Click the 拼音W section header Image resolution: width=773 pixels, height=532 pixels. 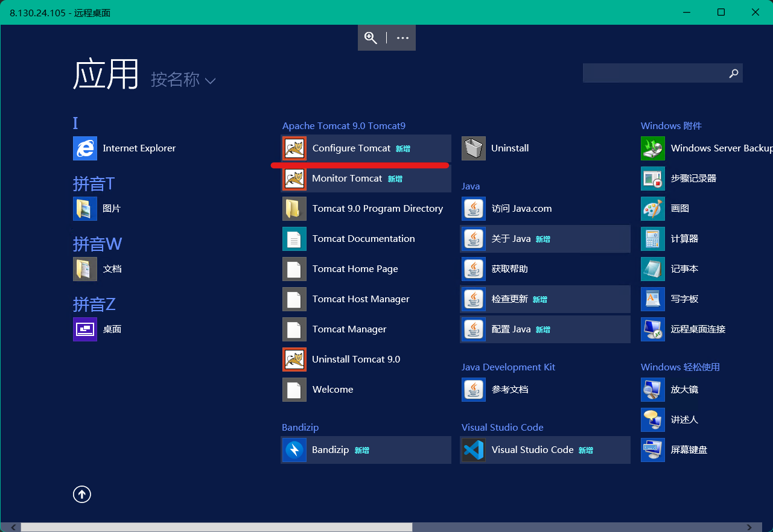point(97,244)
